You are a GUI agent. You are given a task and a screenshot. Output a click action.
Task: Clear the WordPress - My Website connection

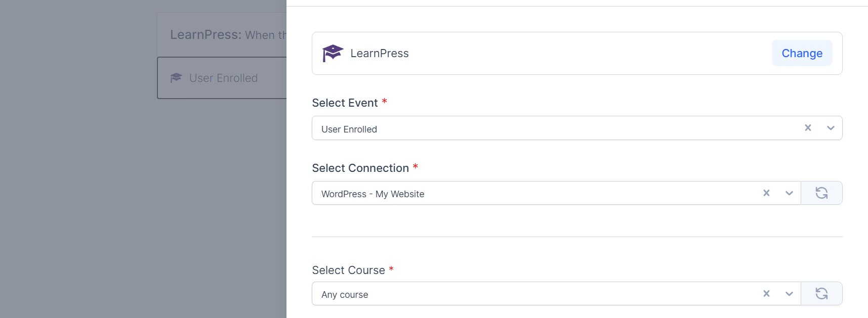(766, 193)
